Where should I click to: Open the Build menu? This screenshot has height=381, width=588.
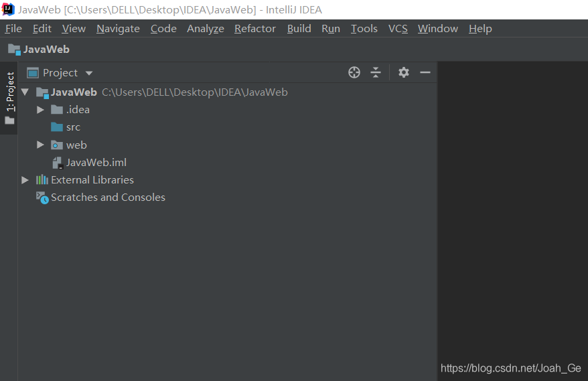(299, 29)
